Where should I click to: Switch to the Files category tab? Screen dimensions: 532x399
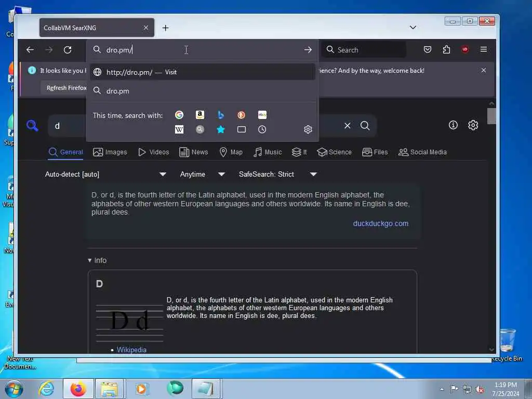pos(375,152)
